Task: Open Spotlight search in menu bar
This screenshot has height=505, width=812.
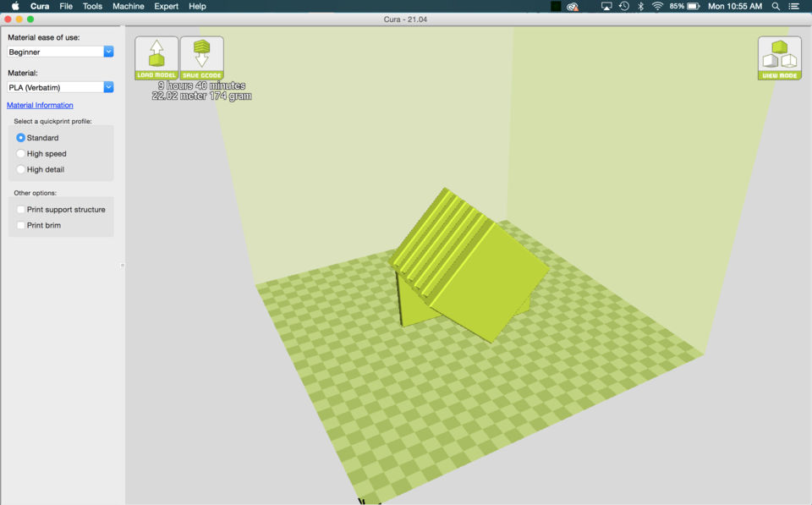Action: click(x=775, y=6)
